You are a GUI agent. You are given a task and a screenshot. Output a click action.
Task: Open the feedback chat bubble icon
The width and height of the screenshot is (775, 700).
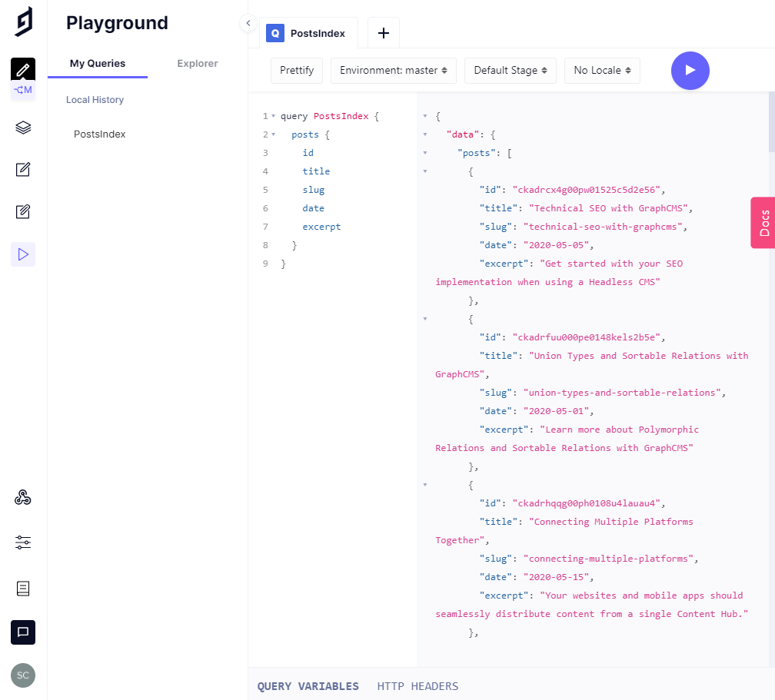(x=22, y=632)
